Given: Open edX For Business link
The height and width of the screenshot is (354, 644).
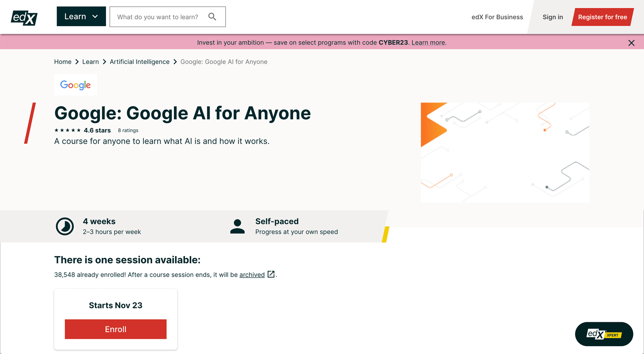Looking at the screenshot, I should 497,17.
